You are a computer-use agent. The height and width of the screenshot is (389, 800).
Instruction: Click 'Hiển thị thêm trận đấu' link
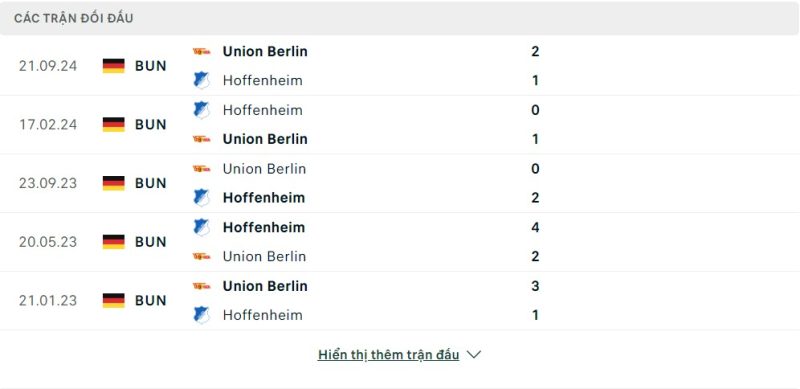coord(388,354)
